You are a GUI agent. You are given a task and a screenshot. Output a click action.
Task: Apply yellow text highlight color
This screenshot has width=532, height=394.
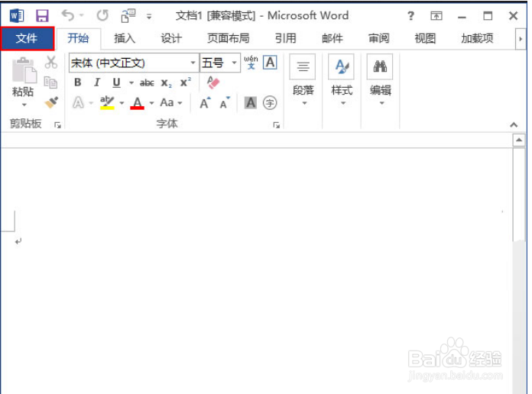tap(107, 102)
